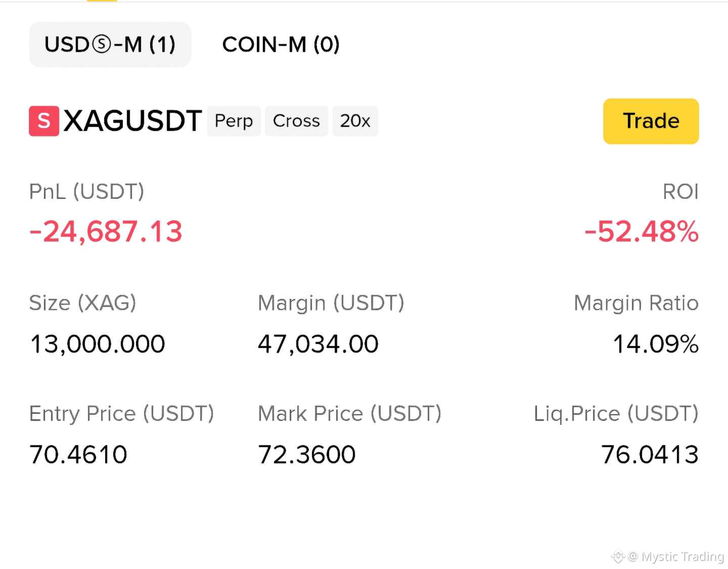Click the ROI label

coord(680,192)
